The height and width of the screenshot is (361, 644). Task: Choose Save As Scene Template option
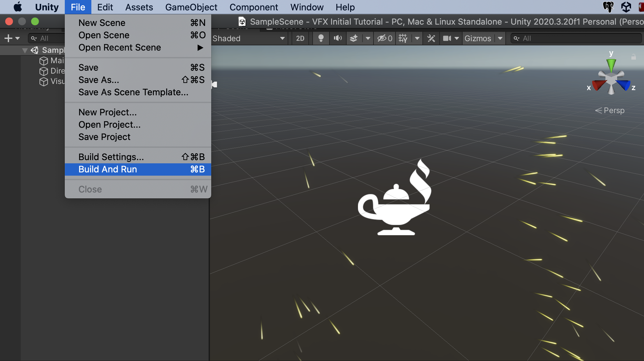coord(133,92)
